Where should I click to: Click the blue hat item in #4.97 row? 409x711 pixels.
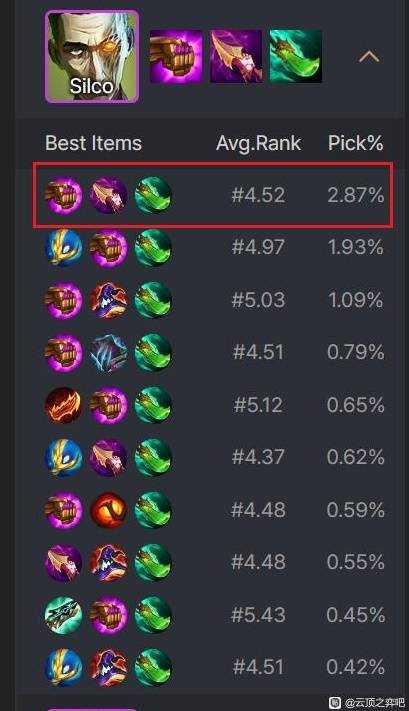tap(64, 248)
